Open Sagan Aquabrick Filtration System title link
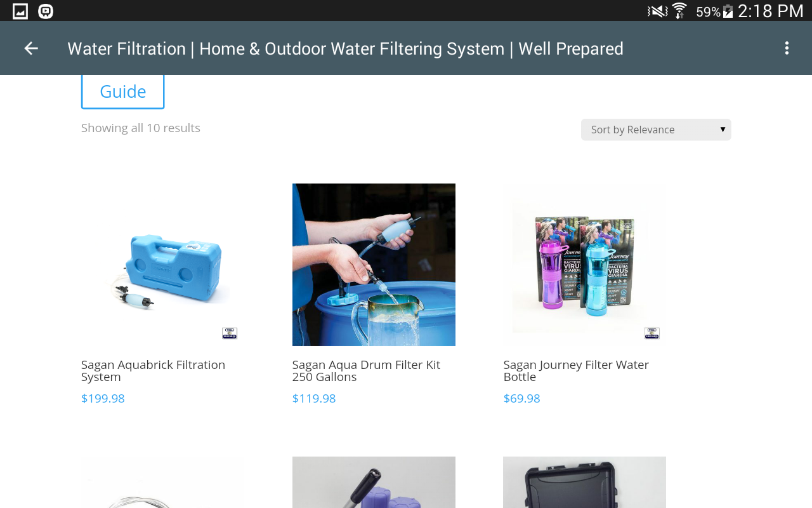This screenshot has width=812, height=508. (x=153, y=371)
